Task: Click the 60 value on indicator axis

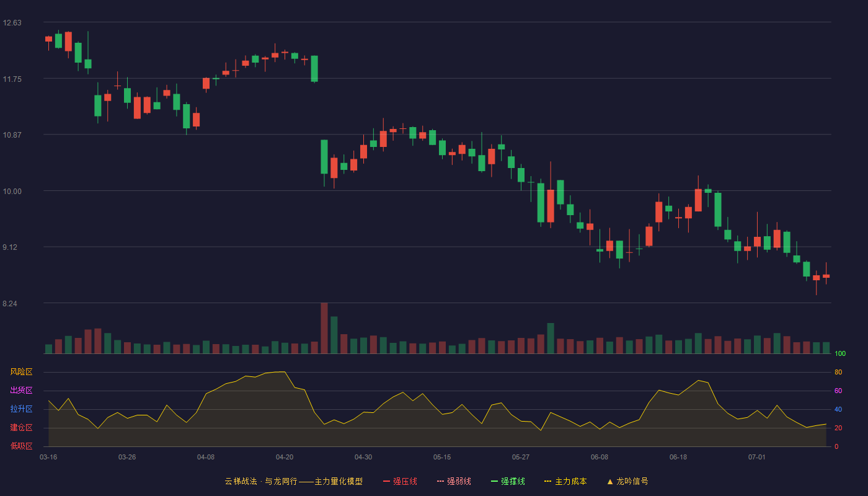Action: [x=838, y=391]
